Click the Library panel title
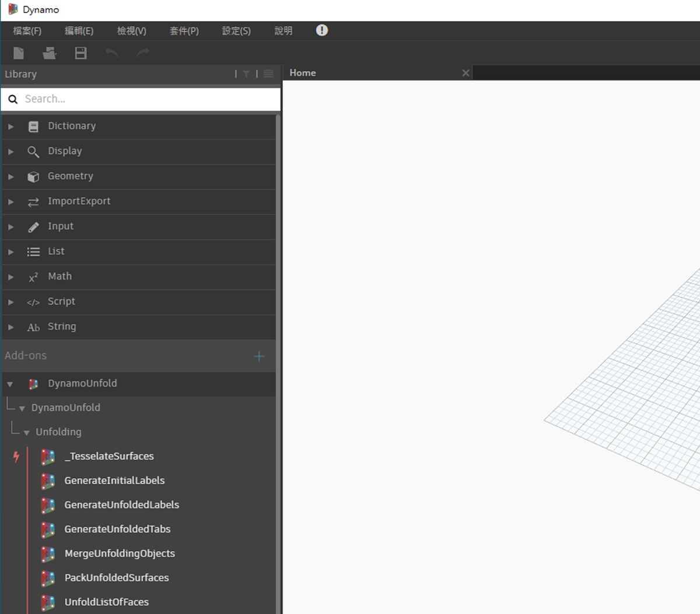Screen dimensions: 700x614 pyautogui.click(x=20, y=75)
